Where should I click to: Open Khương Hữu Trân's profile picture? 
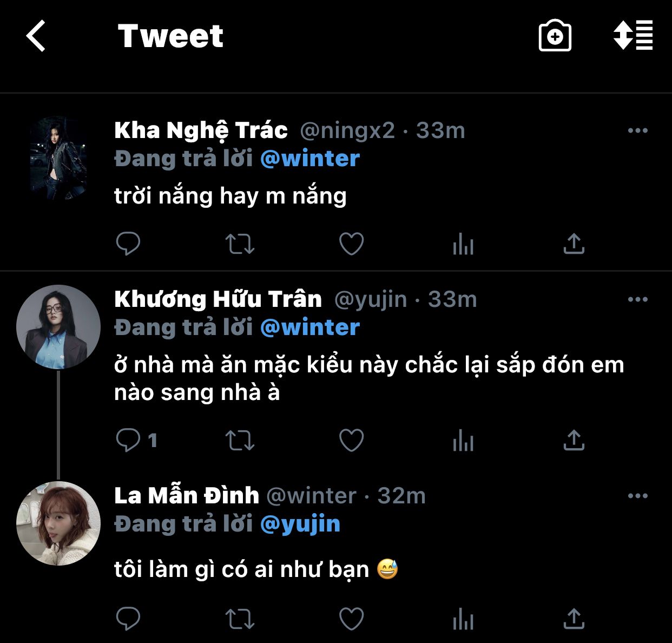coord(58,327)
